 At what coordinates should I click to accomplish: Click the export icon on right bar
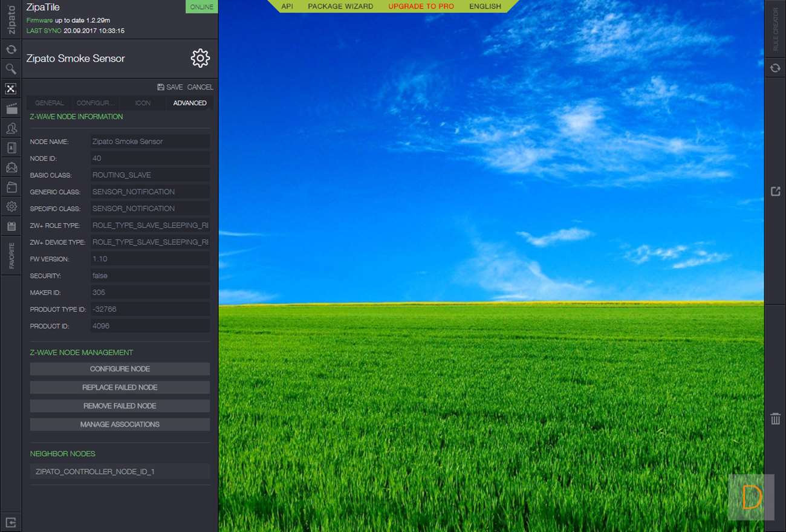click(776, 192)
